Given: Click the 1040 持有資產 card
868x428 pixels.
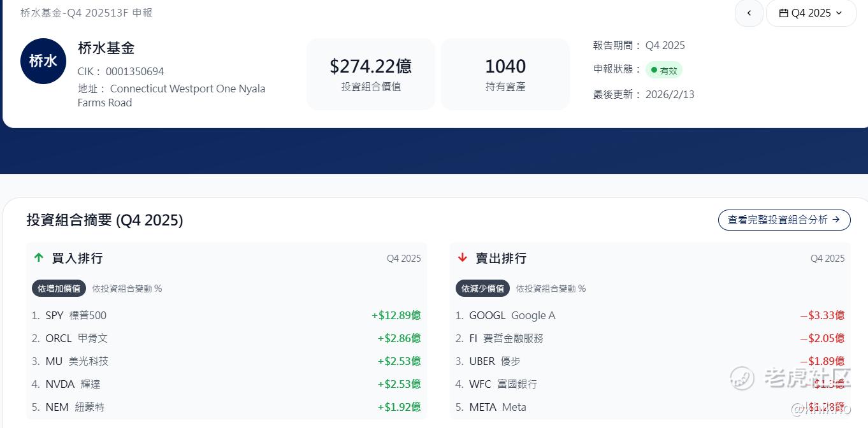Looking at the screenshot, I should pos(505,74).
